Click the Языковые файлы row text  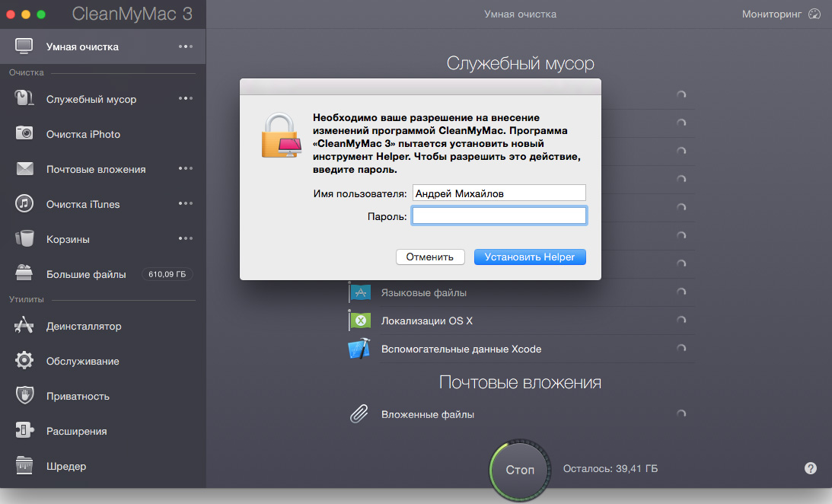point(424,292)
